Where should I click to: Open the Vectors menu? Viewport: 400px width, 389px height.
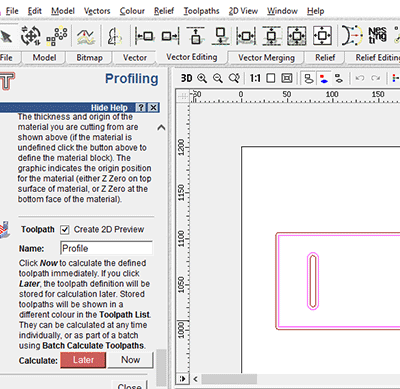click(97, 11)
